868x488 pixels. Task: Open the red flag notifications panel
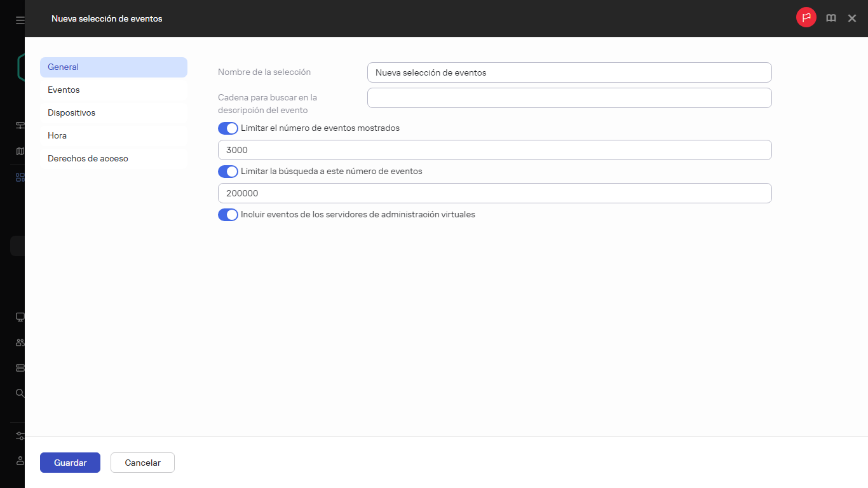[806, 17]
